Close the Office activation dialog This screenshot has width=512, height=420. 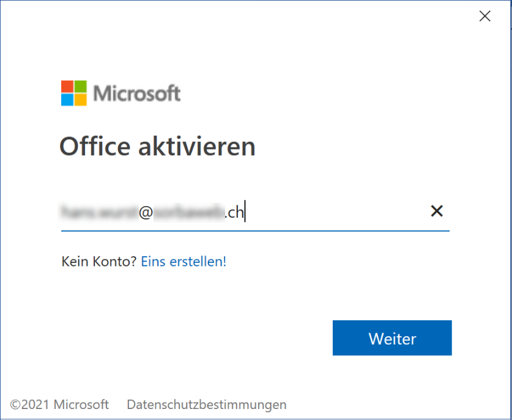[x=485, y=16]
